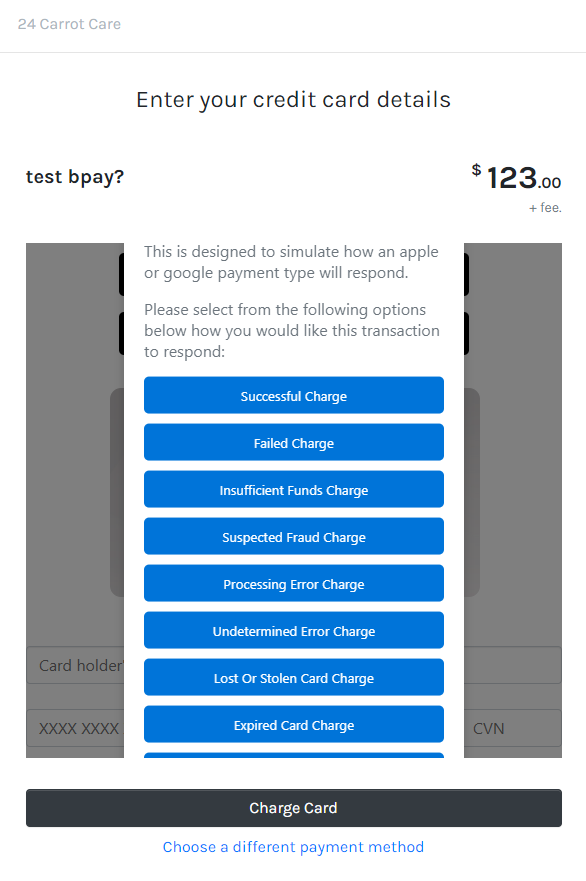Click the Card holder name field
Viewport: 586px width, 881px height.
(75, 665)
